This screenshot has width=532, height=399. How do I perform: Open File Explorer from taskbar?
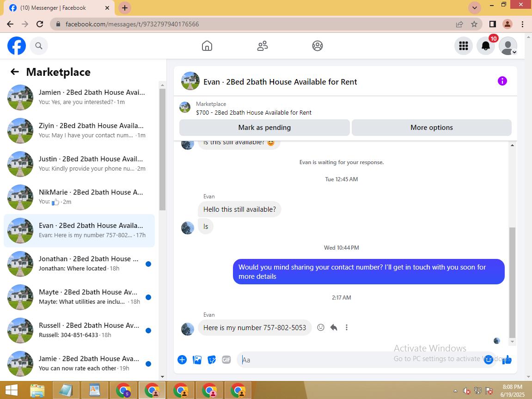click(x=37, y=390)
